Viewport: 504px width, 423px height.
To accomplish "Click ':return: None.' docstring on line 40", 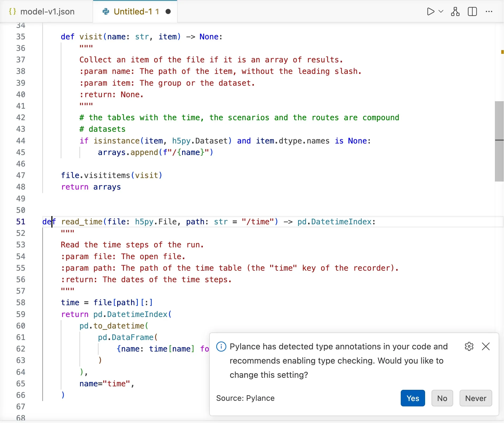I will (112, 95).
